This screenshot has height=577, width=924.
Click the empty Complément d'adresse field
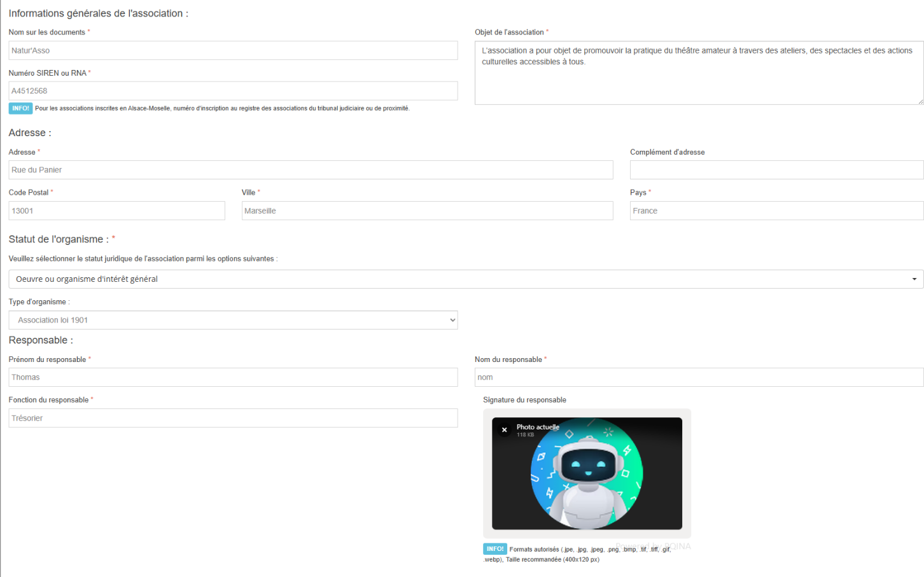point(776,170)
